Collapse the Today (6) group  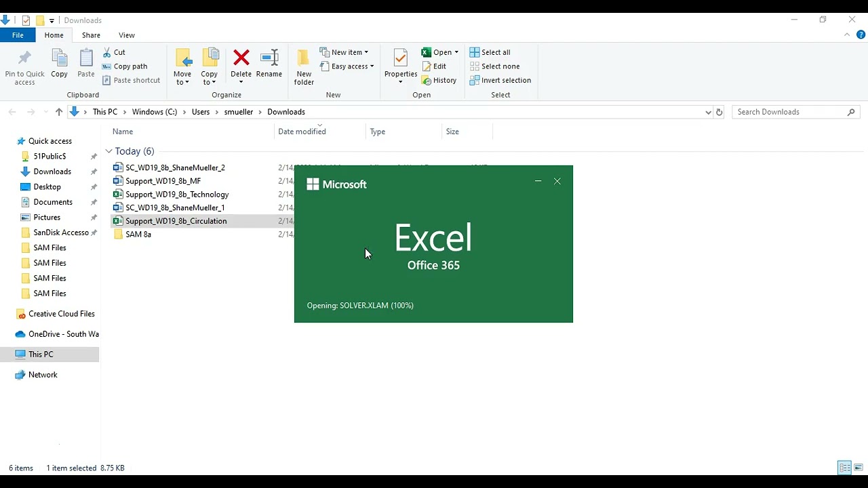pos(108,151)
